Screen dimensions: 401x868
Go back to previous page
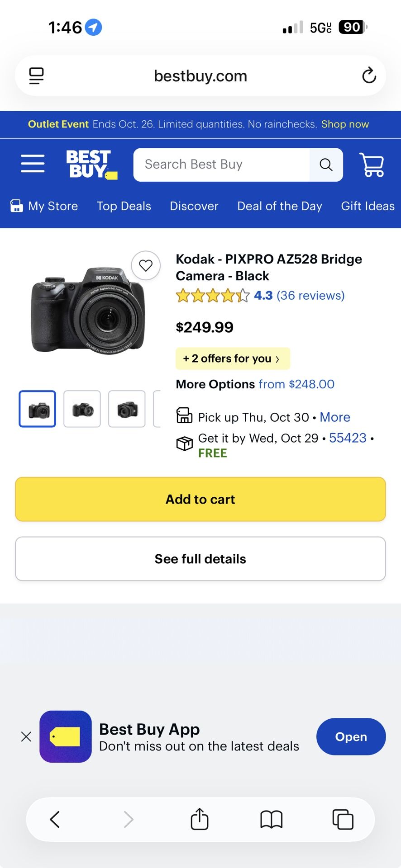tap(55, 819)
